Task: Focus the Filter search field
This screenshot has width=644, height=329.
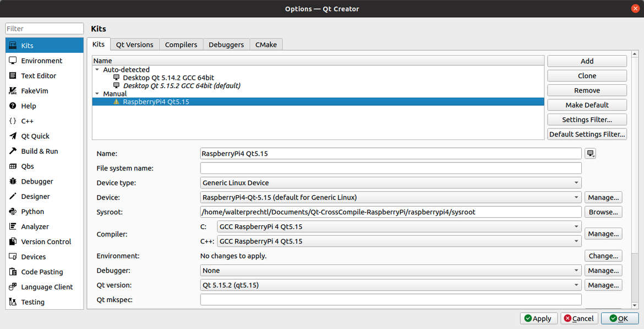Action: click(45, 28)
